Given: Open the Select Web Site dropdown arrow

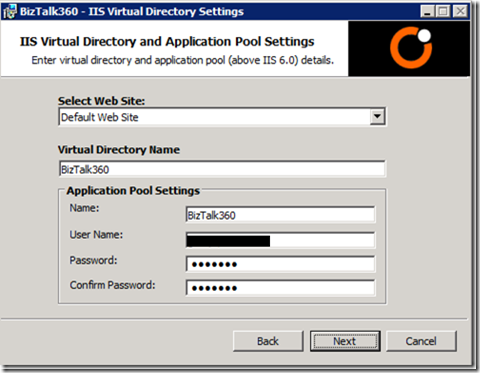Looking at the screenshot, I should 377,116.
